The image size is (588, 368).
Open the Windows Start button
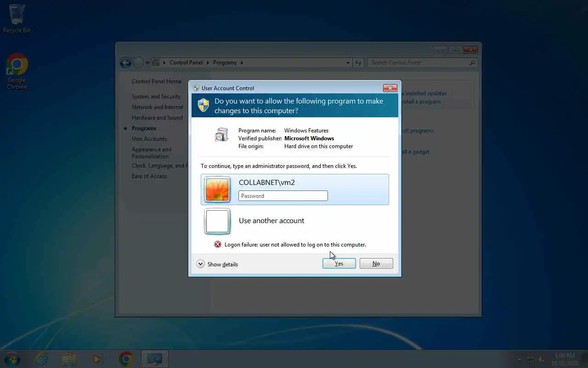point(12,359)
